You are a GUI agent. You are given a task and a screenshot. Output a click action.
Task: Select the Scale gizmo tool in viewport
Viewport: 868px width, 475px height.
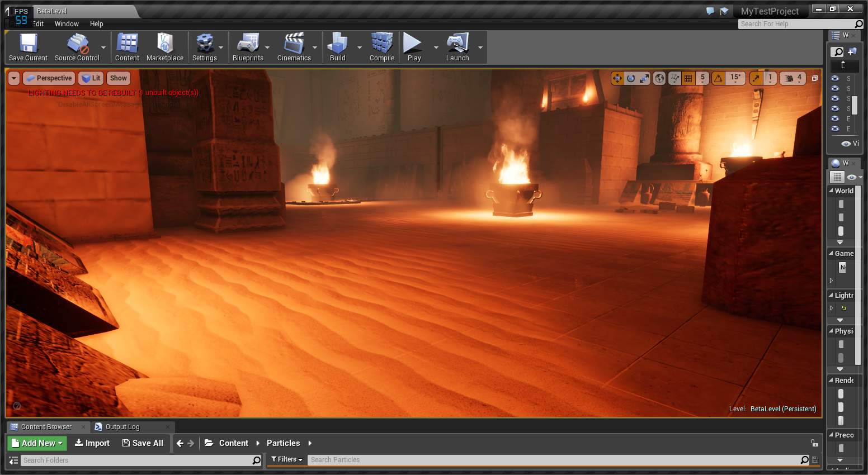point(644,78)
